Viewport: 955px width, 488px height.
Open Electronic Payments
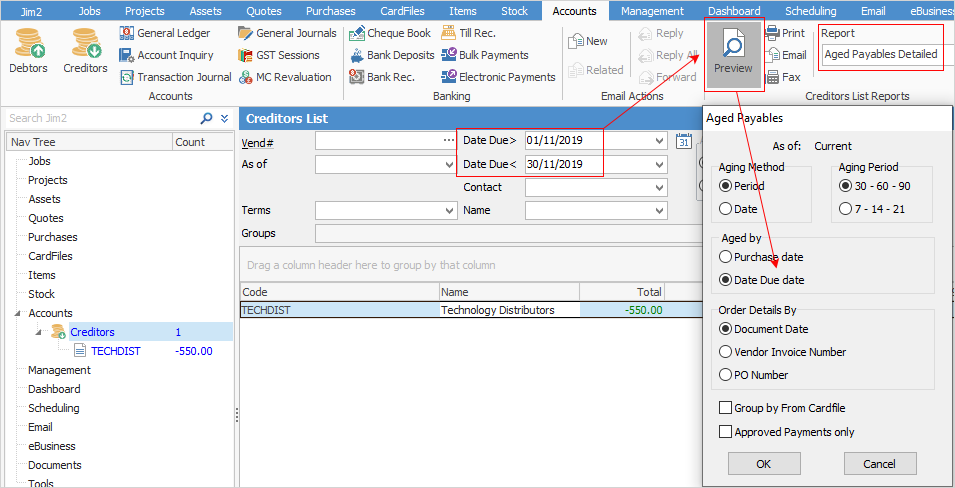click(x=498, y=77)
